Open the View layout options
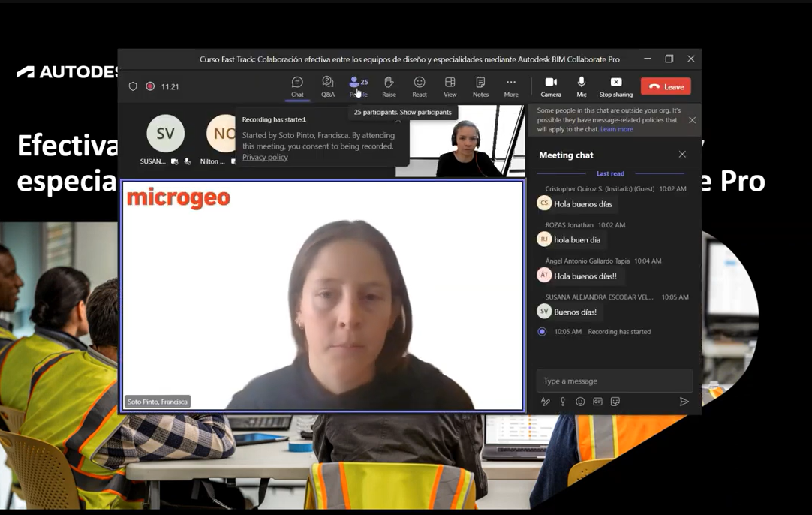Screen dimensions: 812x515 click(450, 87)
